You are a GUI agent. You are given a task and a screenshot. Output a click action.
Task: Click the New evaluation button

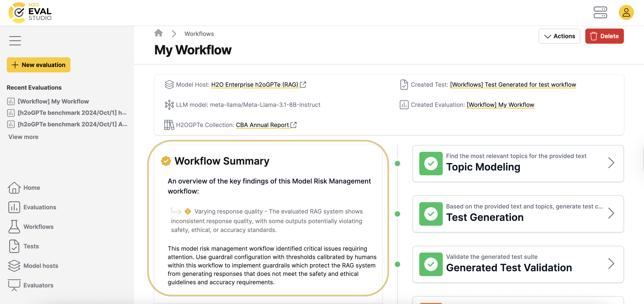[38, 65]
